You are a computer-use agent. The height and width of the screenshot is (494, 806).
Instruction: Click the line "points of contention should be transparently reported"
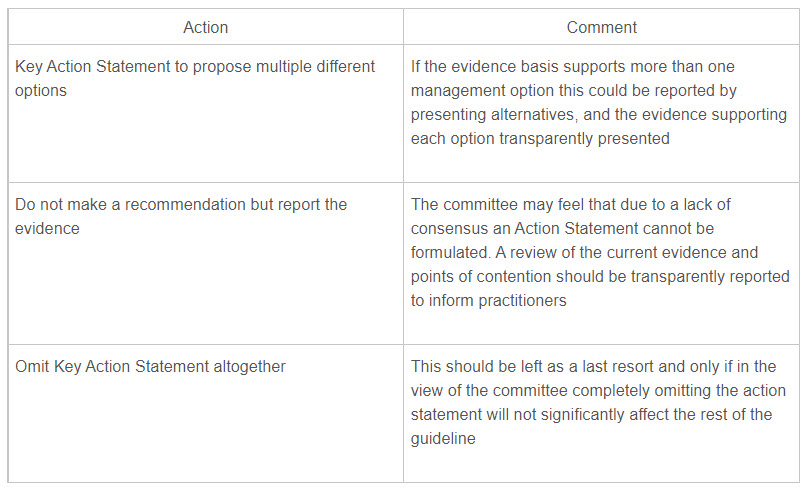(x=600, y=276)
